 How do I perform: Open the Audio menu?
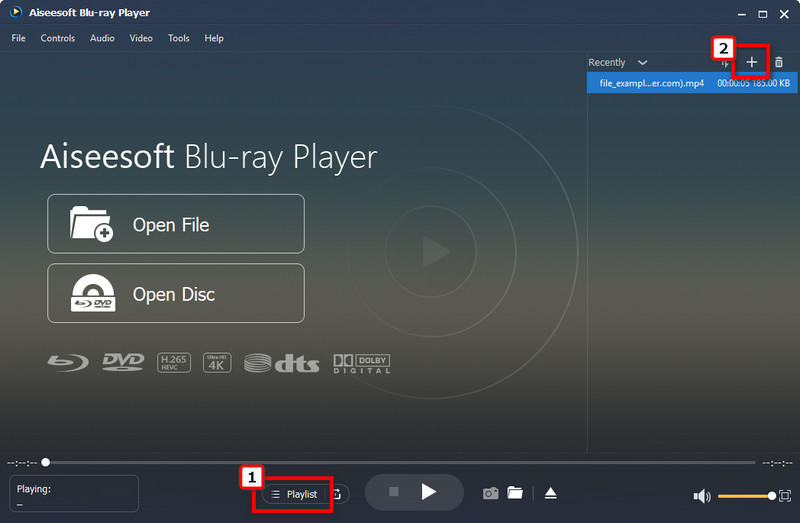coord(102,38)
